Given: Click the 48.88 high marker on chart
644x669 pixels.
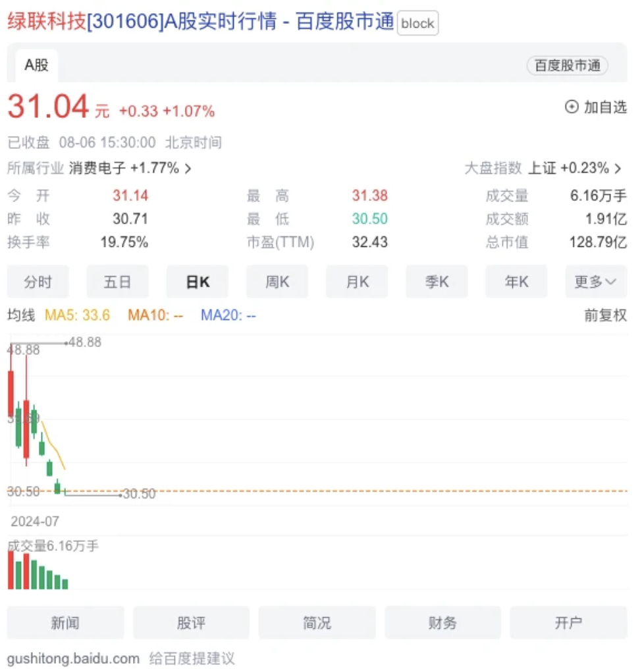Looking at the screenshot, I should [84, 342].
